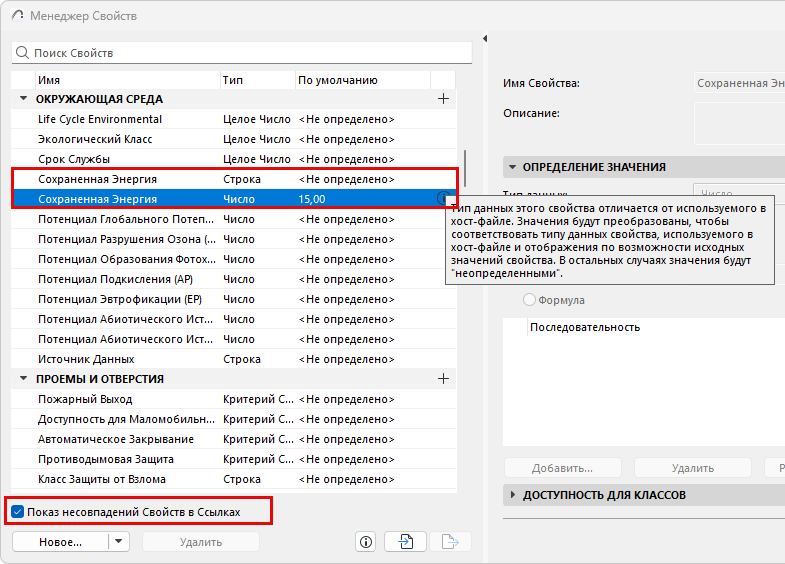
Task: Collapse right panel with the arrow icon
Action: [485, 39]
